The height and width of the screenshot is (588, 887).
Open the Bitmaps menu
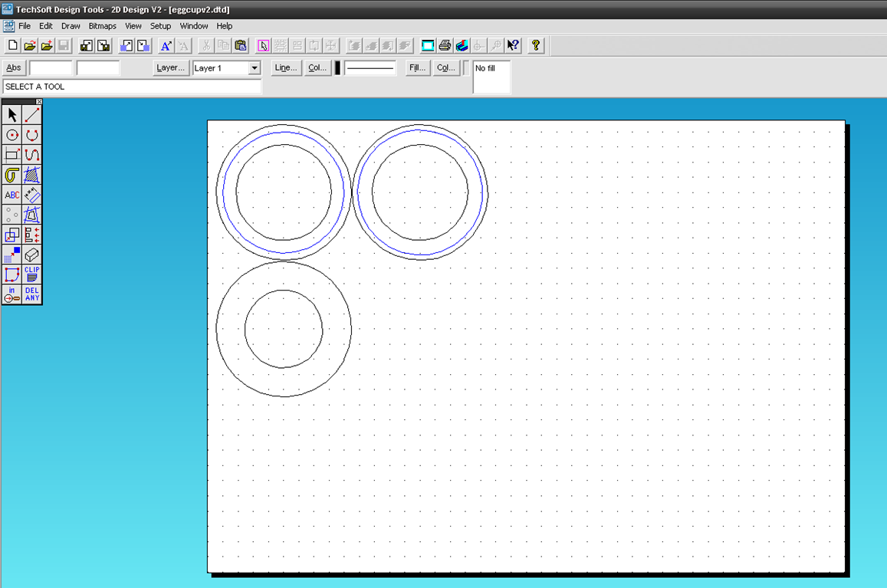click(x=102, y=25)
